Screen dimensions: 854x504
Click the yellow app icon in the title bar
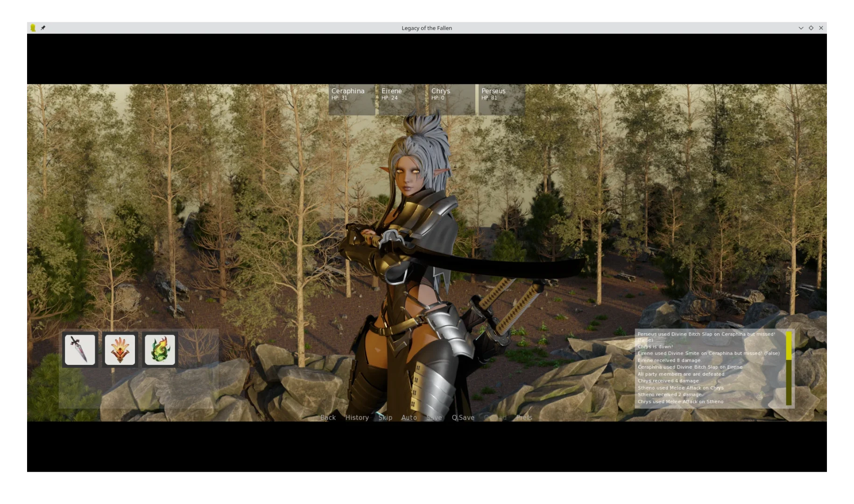point(33,28)
